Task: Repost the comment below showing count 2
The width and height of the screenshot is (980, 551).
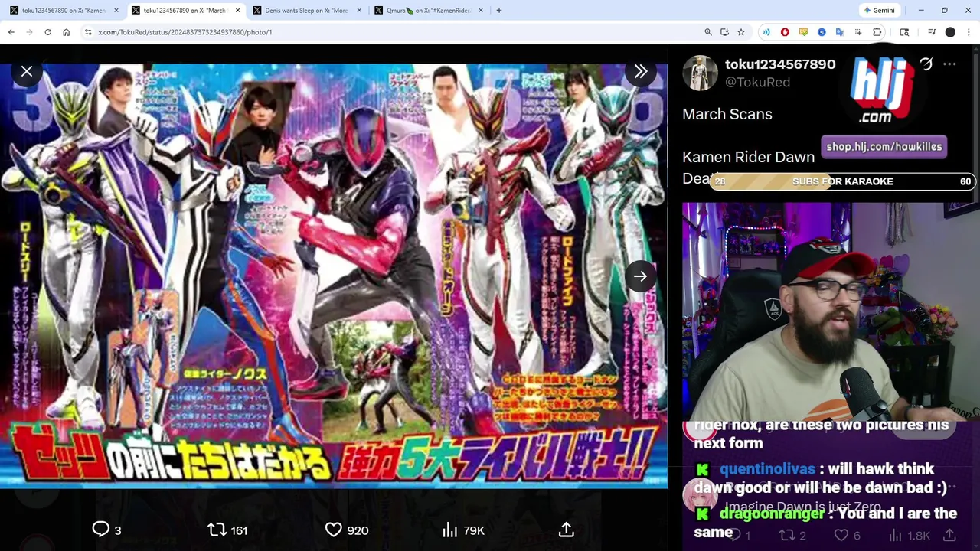Action: coord(792,536)
